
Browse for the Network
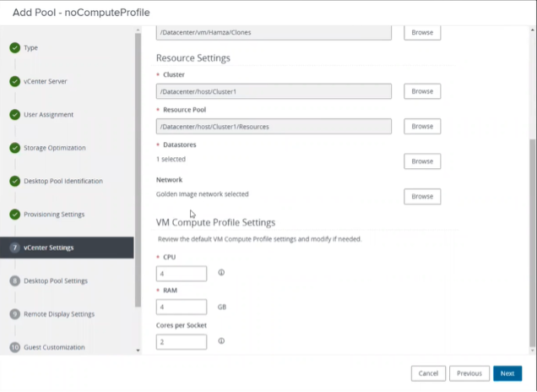pyautogui.click(x=422, y=196)
